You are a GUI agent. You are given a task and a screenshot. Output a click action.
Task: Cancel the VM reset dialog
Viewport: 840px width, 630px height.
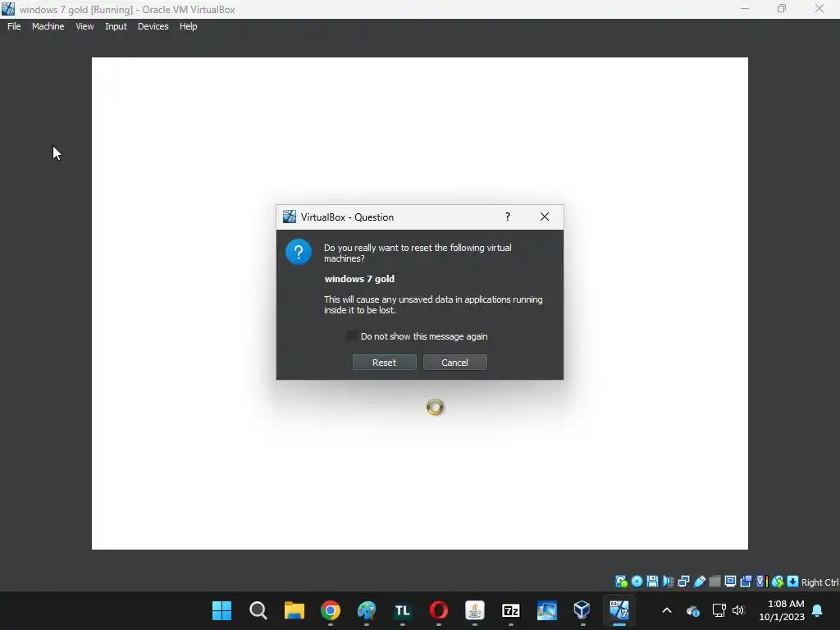coord(454,362)
